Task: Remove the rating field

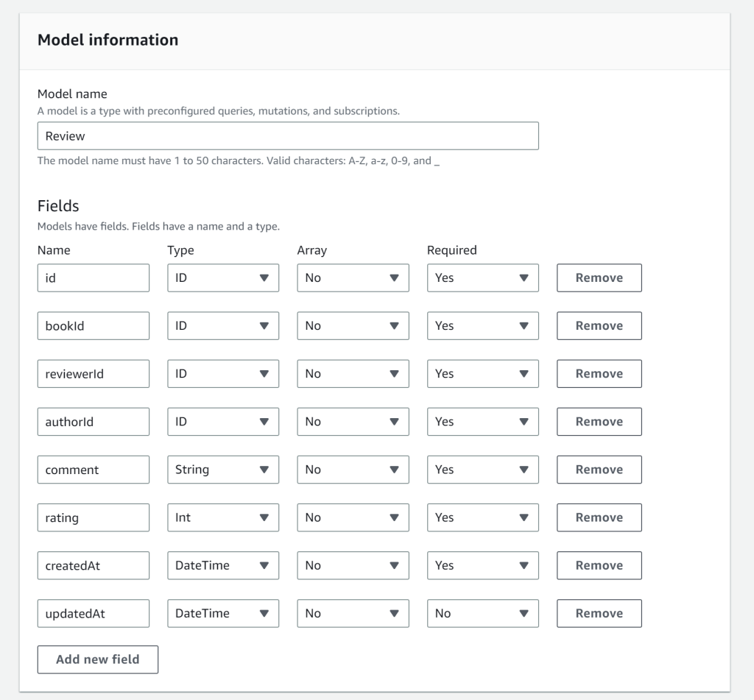Action: 599,517
